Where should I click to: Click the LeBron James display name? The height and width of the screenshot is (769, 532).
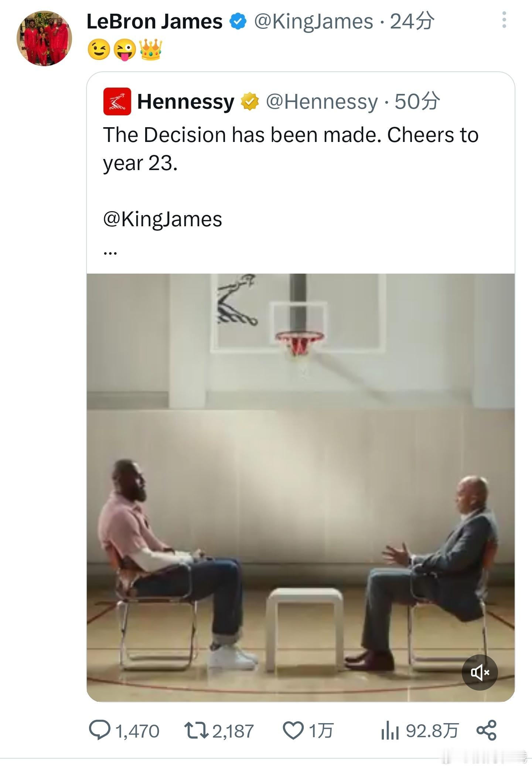tap(154, 21)
